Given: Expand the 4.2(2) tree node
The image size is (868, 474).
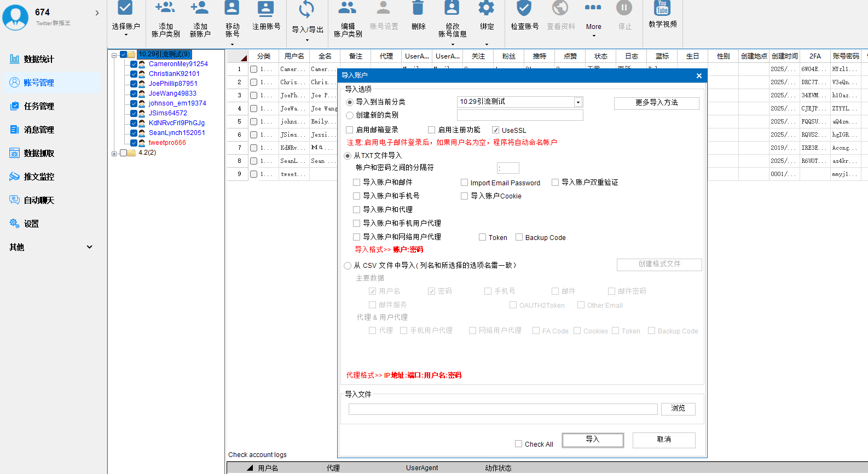Looking at the screenshot, I should (x=114, y=154).
